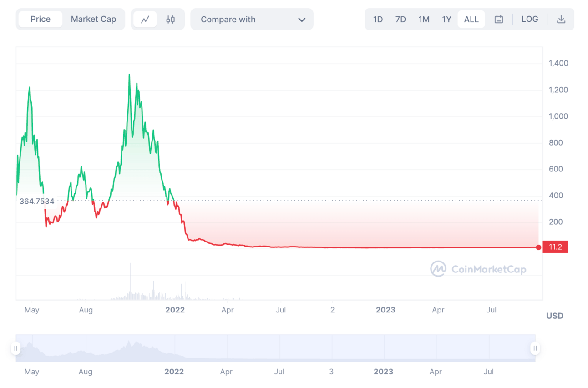Click the right range slider handle

pyautogui.click(x=535, y=348)
